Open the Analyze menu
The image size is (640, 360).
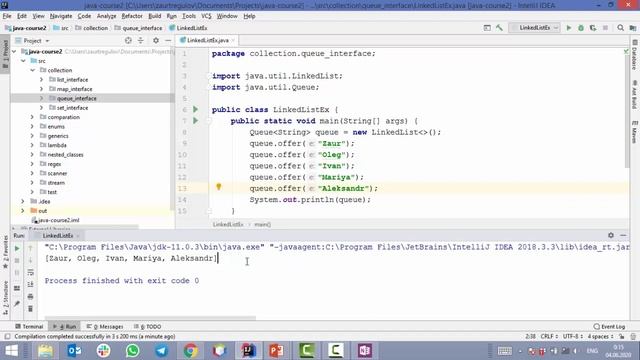[107, 16]
